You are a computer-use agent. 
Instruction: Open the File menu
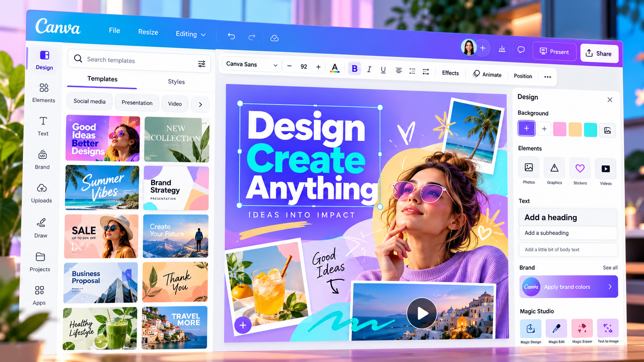click(x=114, y=30)
